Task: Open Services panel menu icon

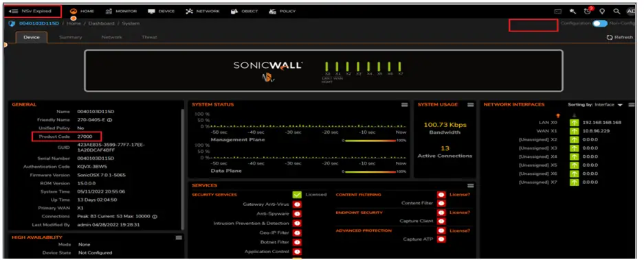Action: (471, 186)
